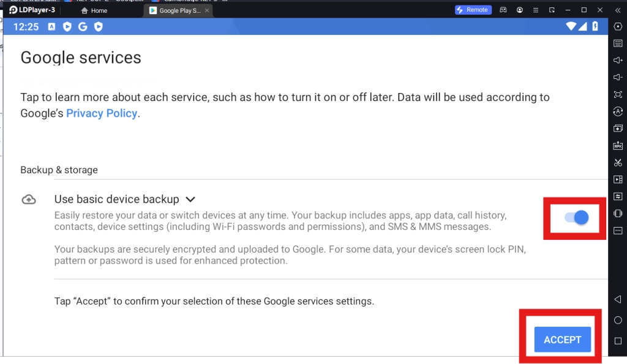
Task: Take screenshot with scissors icon
Action: point(618,163)
